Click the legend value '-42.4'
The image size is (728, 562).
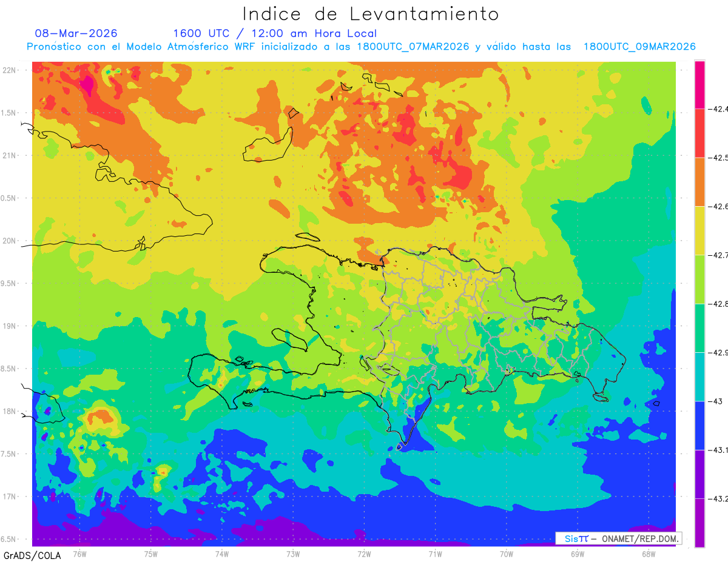click(x=718, y=109)
